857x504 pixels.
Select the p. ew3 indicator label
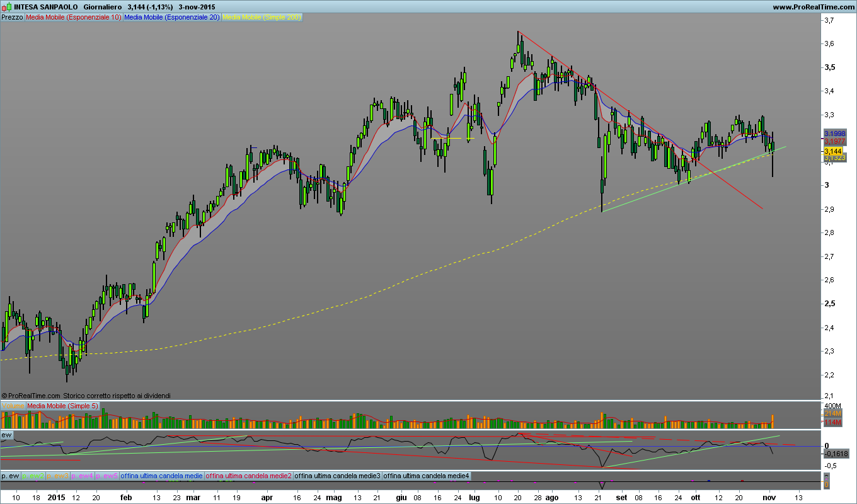click(58, 476)
